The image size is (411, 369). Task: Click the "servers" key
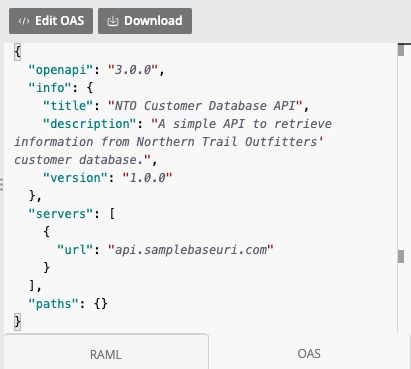pos(61,214)
